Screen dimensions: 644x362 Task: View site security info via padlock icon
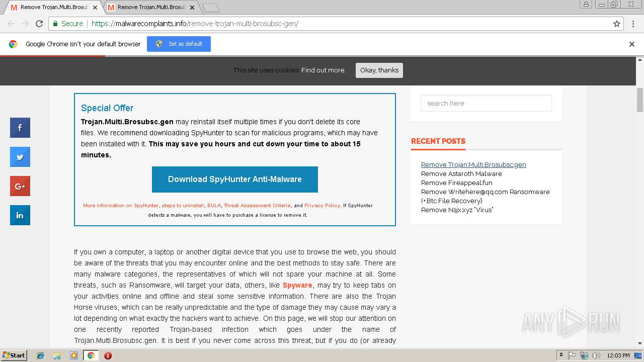coord(55,24)
